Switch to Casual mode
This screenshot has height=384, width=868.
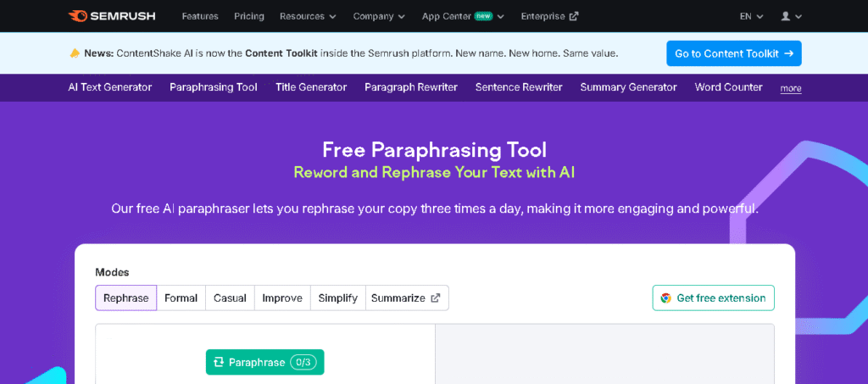click(x=230, y=298)
